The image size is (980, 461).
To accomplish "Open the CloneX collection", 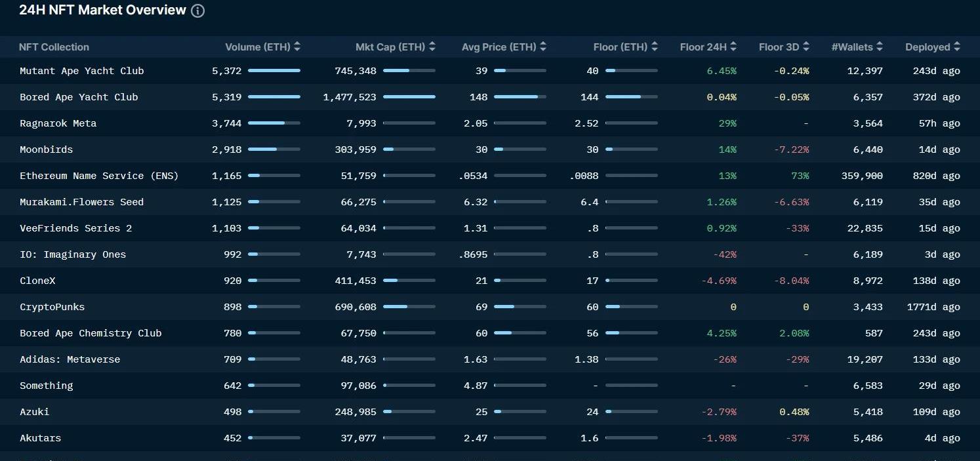I will 37,281.
